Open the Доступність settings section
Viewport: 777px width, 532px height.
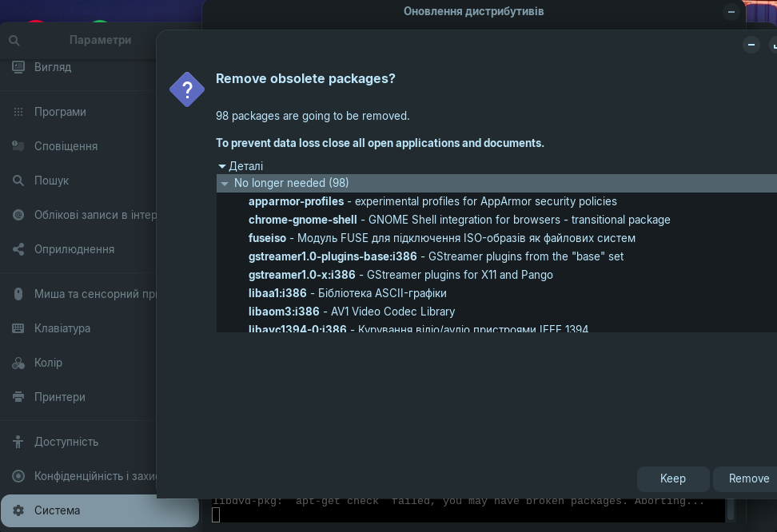point(66,442)
